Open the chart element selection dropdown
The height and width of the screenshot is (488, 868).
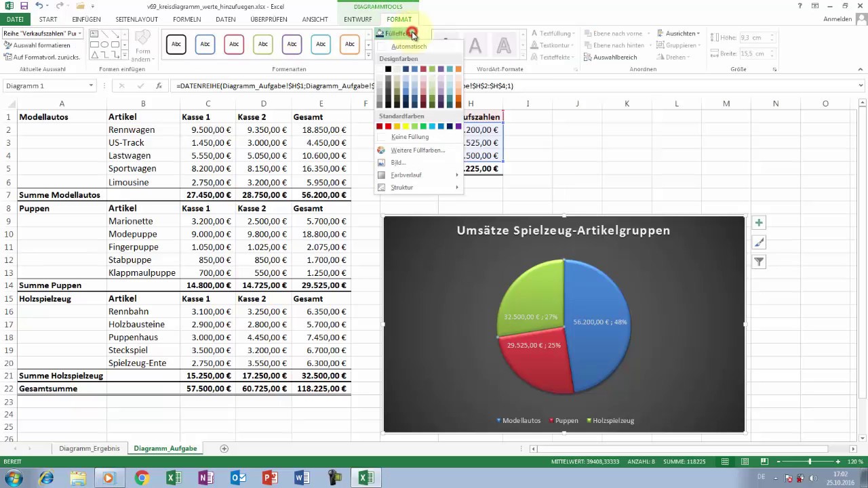click(79, 33)
